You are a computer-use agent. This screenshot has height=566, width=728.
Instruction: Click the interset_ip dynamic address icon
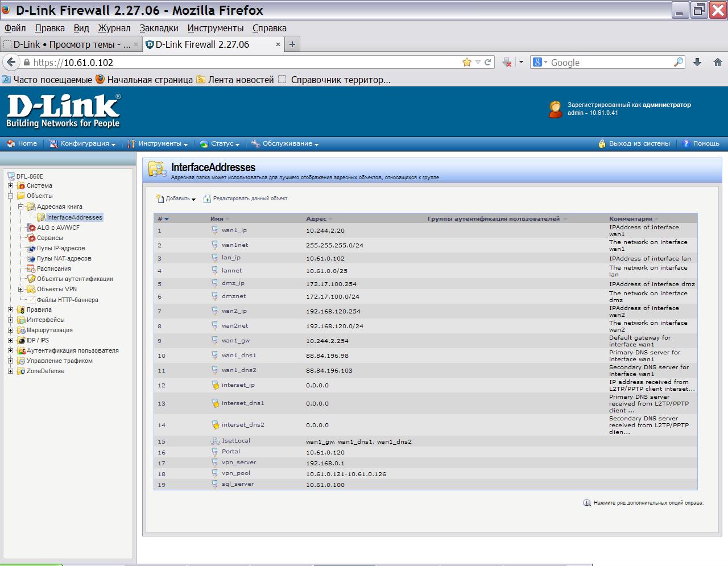215,385
